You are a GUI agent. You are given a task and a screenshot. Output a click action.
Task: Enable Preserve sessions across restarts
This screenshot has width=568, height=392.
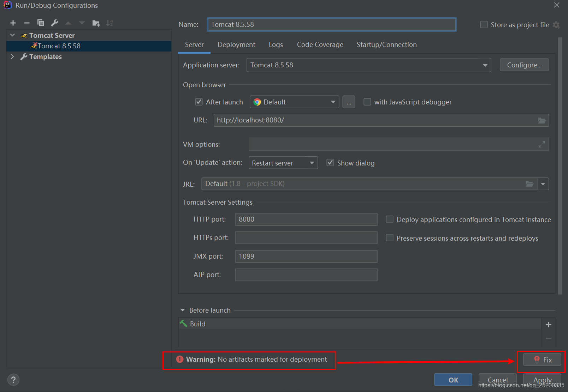click(390, 238)
